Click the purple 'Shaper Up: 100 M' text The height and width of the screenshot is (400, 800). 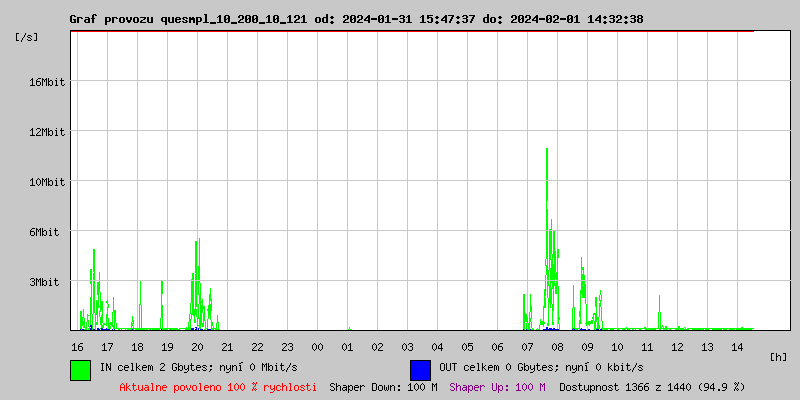click(x=497, y=386)
